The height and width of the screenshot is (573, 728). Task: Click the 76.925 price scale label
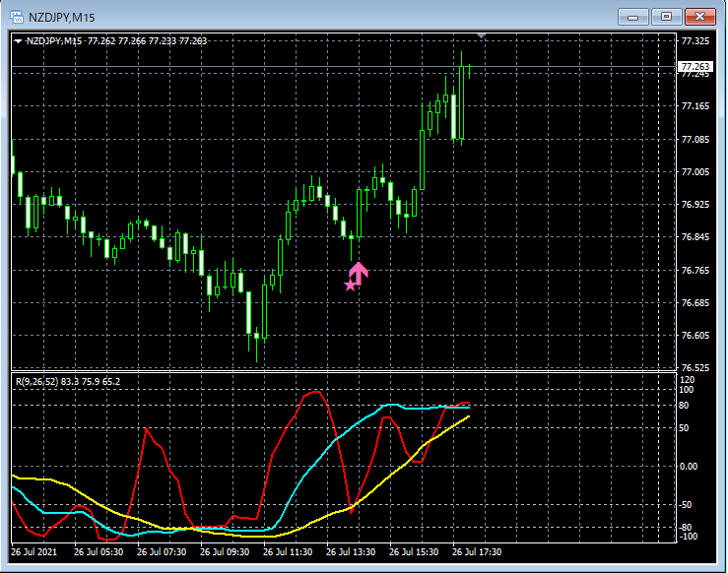(x=695, y=205)
